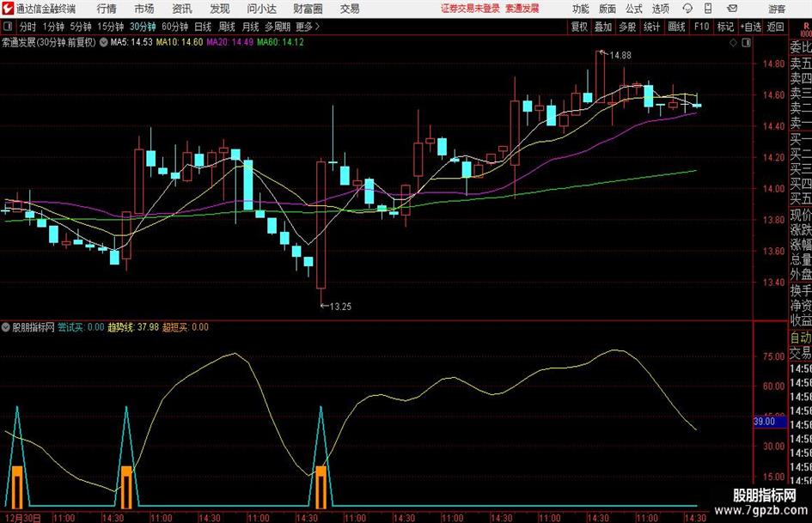This screenshot has width=812, height=523.
Task: Click the round arrow icon beside 索通发展 title
Action: 104,42
